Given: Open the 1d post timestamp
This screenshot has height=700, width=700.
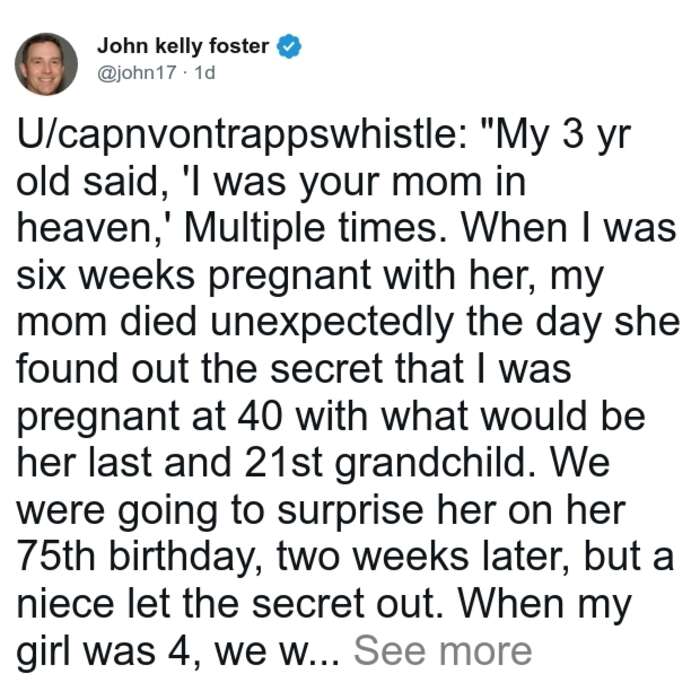Looking at the screenshot, I should pos(205,72).
